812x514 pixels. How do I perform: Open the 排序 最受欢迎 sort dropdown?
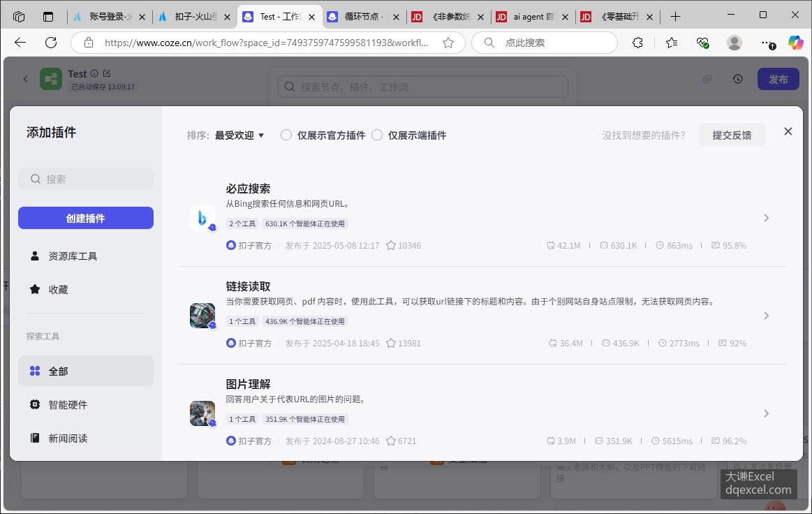click(239, 135)
